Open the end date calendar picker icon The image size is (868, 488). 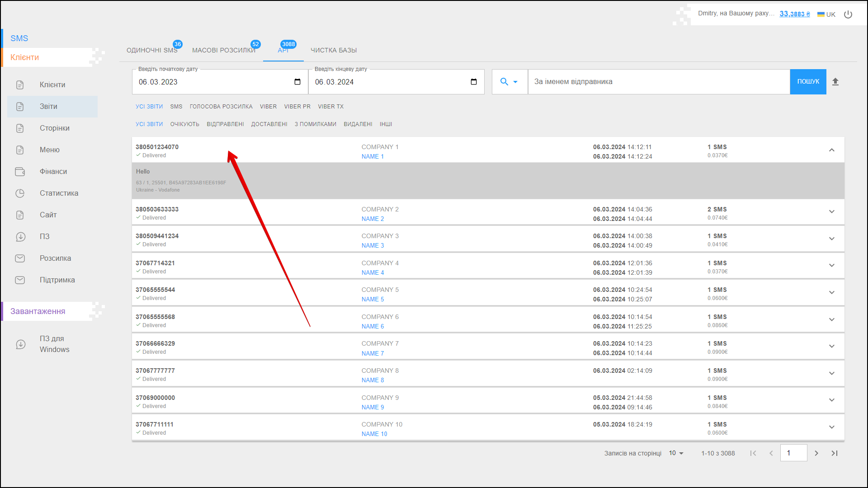[474, 82]
